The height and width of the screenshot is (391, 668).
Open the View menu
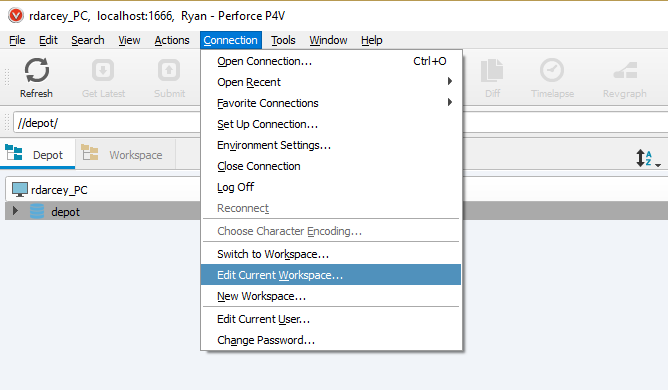tap(129, 40)
